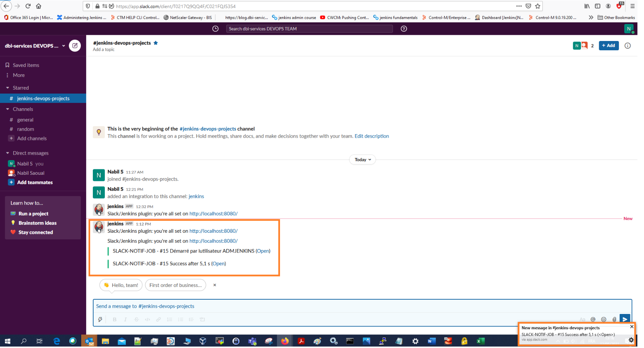The width and height of the screenshot is (644, 348).
Task: Compose a new Slack message
Action: pos(75,46)
